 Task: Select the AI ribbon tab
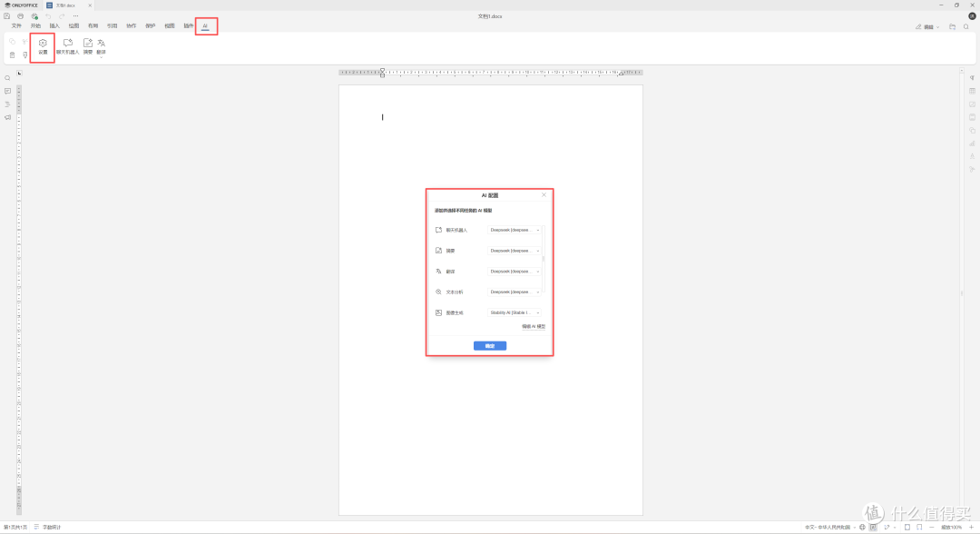205,25
